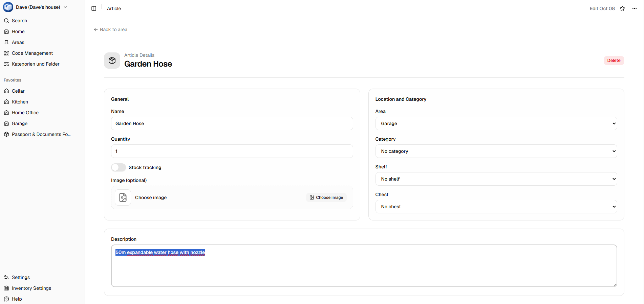Screen dimensions: 644x304
Task: Click the Cellar favorite house icon
Action: coord(6,91)
